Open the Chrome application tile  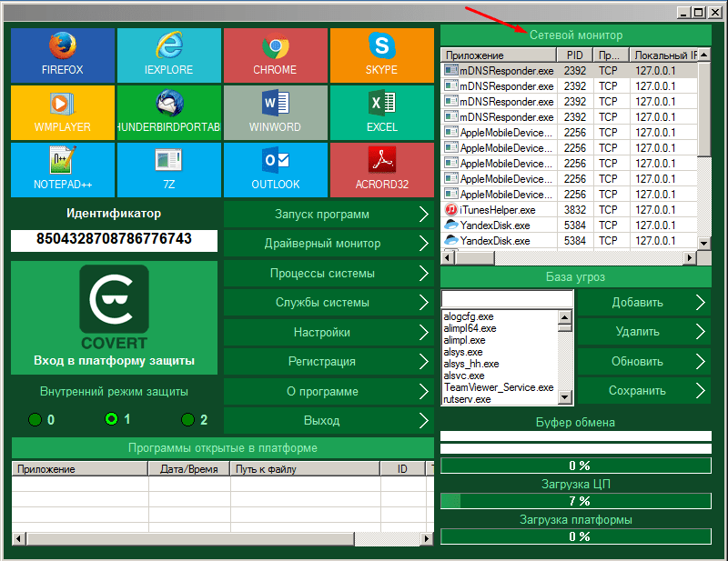tap(275, 55)
